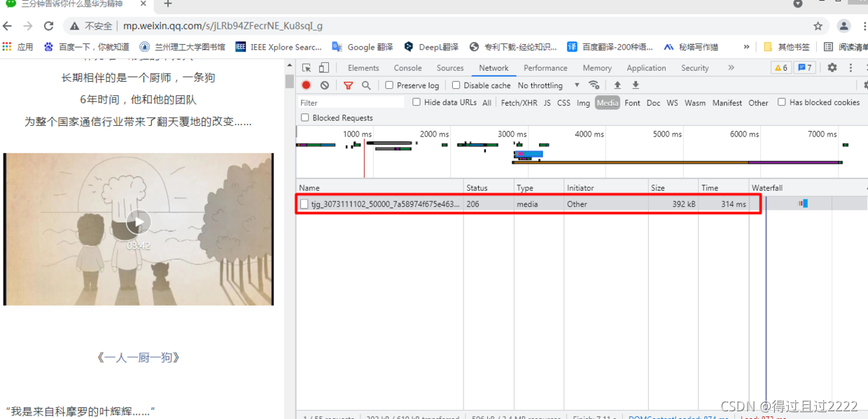Filter requests by Manifest
The image size is (868, 419).
(727, 103)
